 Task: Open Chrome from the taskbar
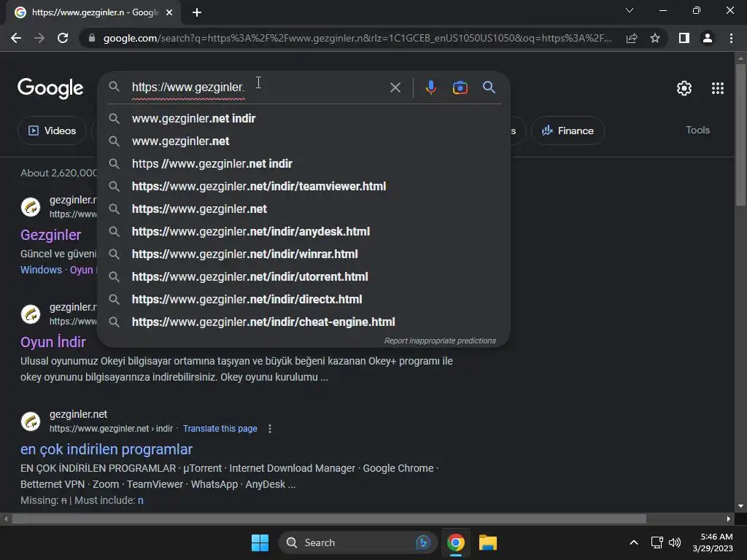(x=455, y=542)
